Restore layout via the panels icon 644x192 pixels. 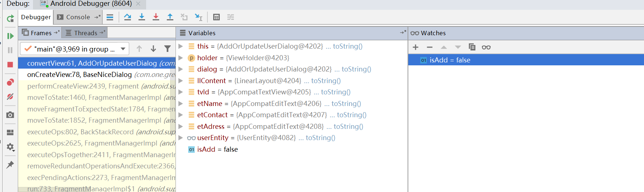tap(10, 132)
